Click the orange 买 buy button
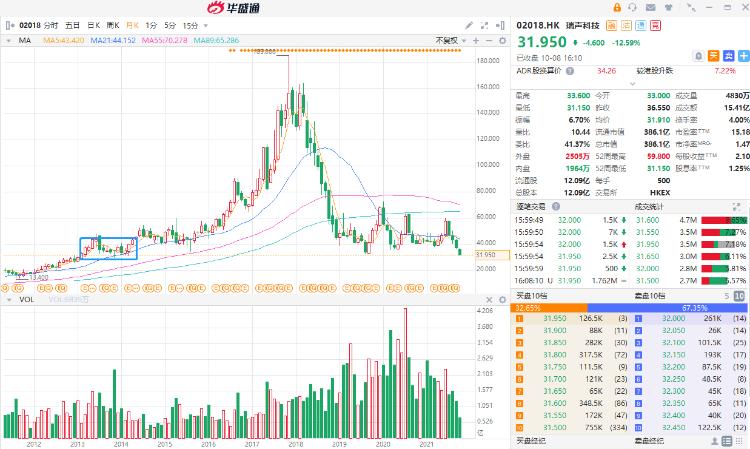 714,56
